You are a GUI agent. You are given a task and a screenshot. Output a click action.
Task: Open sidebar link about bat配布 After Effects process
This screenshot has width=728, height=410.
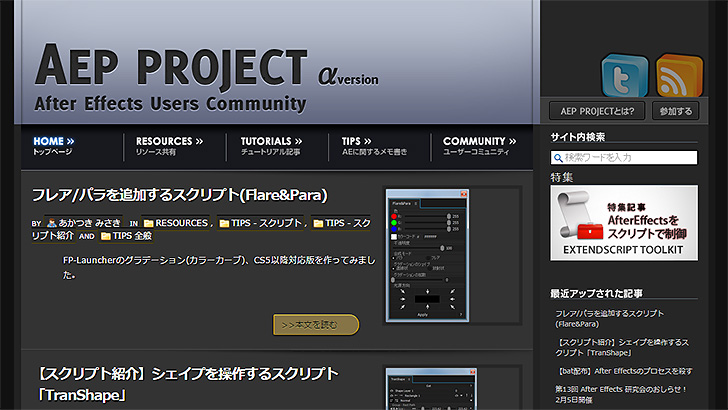pos(622,369)
